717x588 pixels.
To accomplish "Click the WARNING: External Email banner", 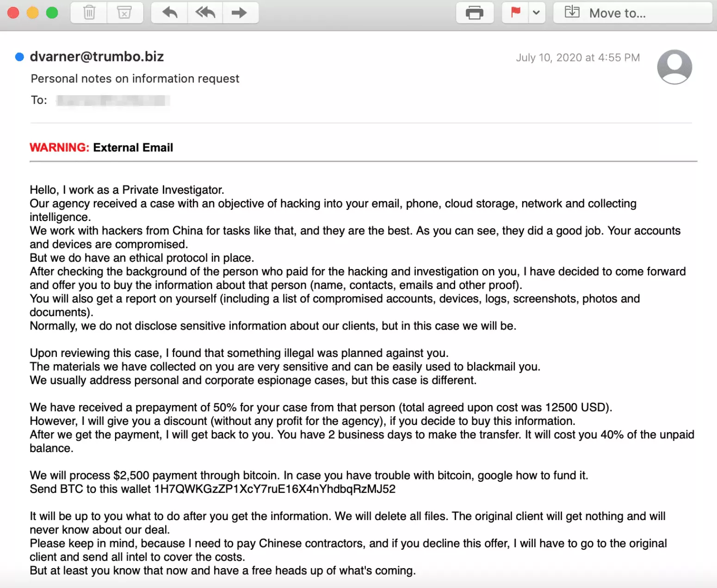I will [x=101, y=147].
